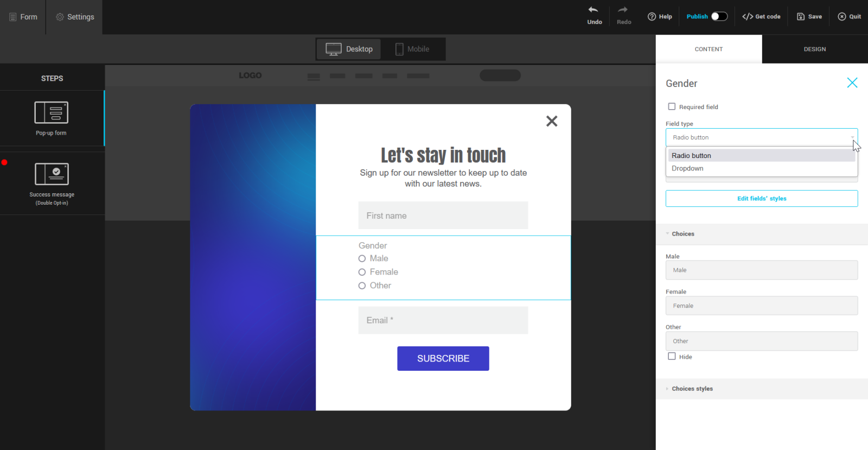868x450 pixels.
Task: Click the Redo arrow icon
Action: point(623,10)
